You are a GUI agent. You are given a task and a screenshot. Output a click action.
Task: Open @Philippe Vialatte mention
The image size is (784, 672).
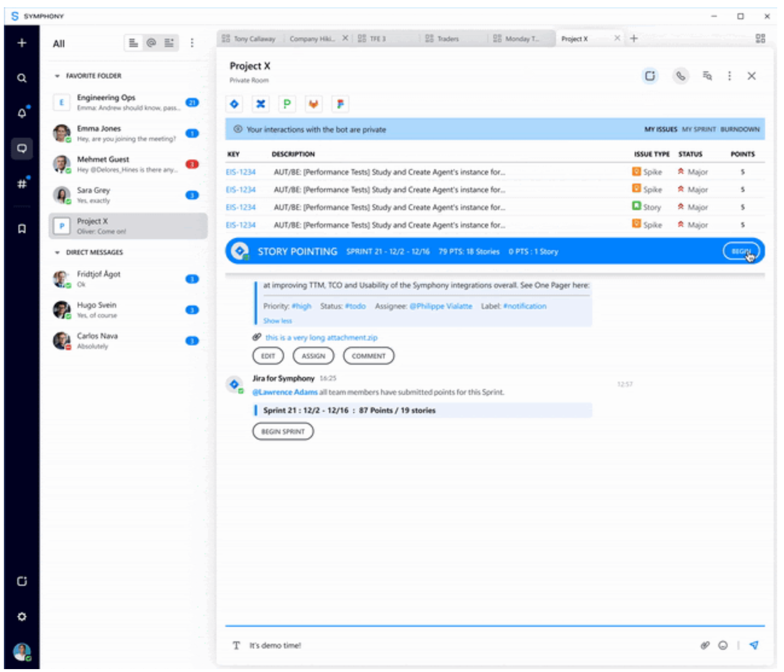pos(441,306)
